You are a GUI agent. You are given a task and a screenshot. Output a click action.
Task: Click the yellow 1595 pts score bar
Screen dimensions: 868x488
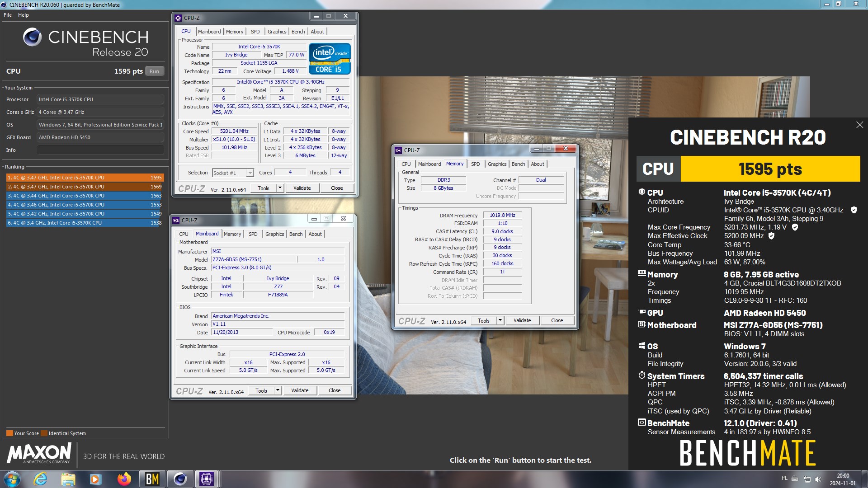(770, 169)
